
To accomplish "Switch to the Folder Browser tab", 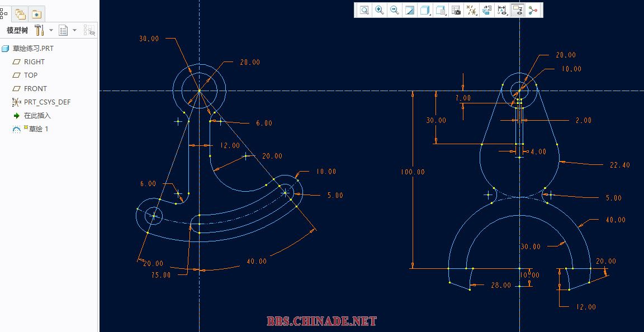I will point(20,15).
